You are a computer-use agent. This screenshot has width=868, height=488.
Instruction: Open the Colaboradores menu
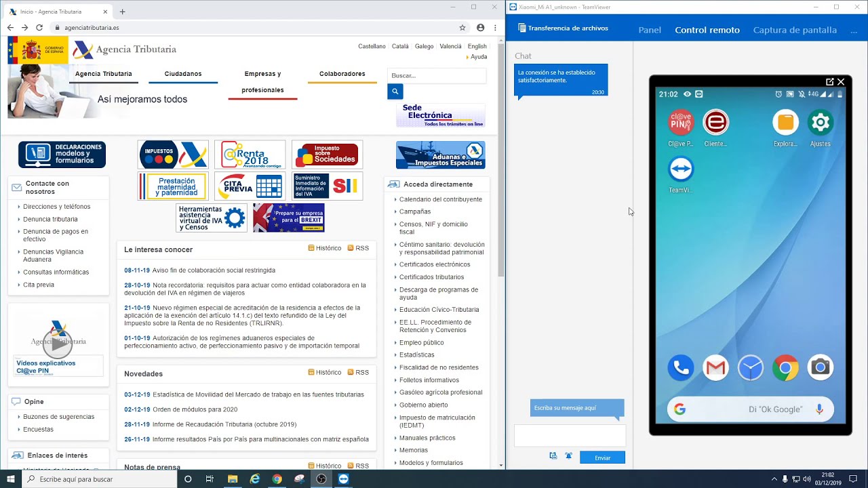click(342, 74)
